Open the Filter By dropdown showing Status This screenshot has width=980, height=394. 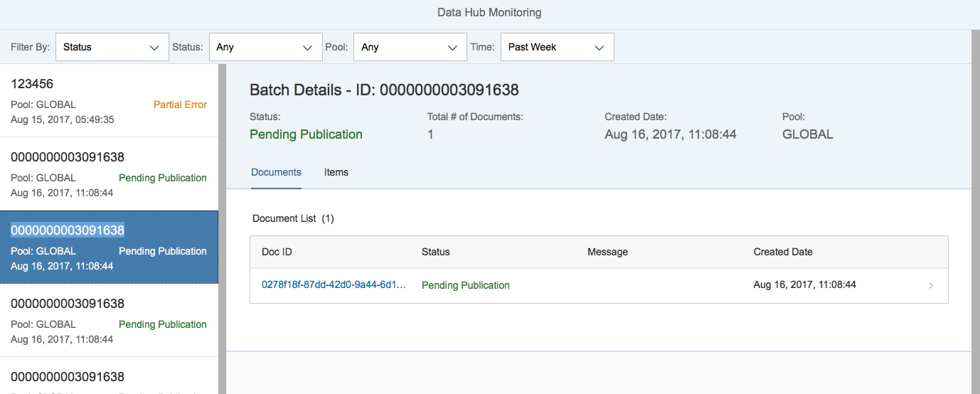coord(112,47)
